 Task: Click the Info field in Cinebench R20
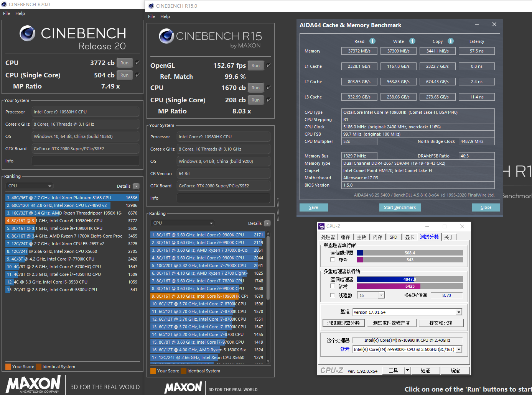click(86, 161)
